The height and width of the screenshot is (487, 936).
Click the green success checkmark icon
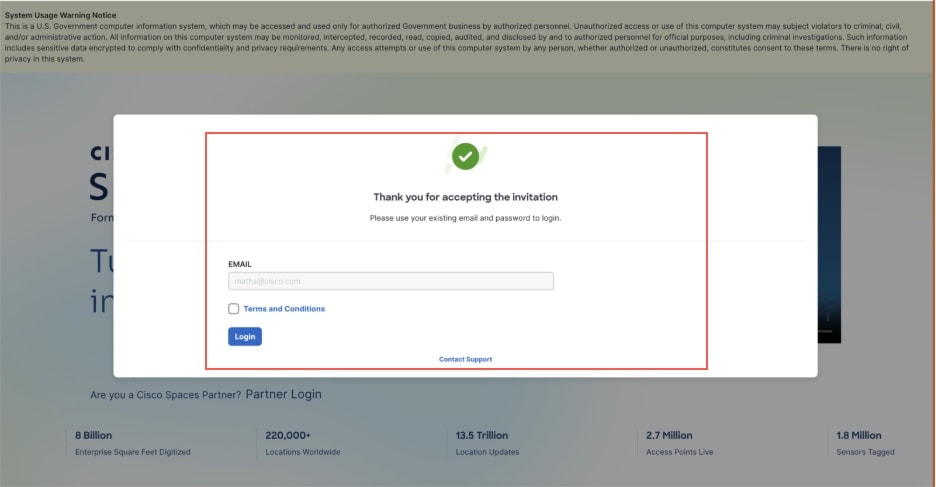[465, 156]
